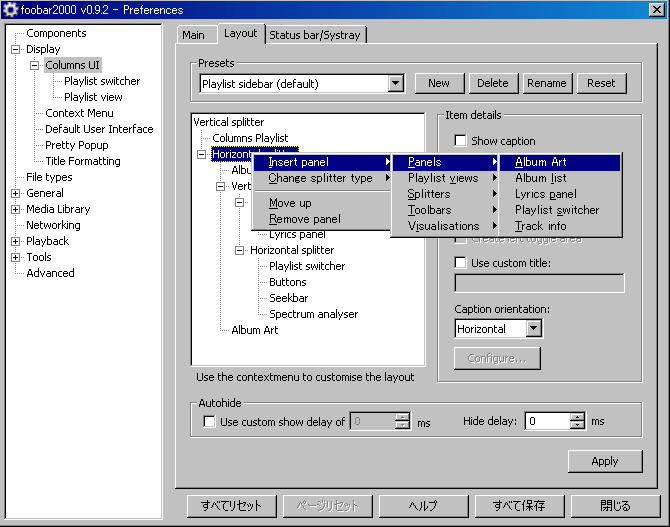Open the Presets dropdown list
This screenshot has width=670, height=527.
[x=395, y=84]
